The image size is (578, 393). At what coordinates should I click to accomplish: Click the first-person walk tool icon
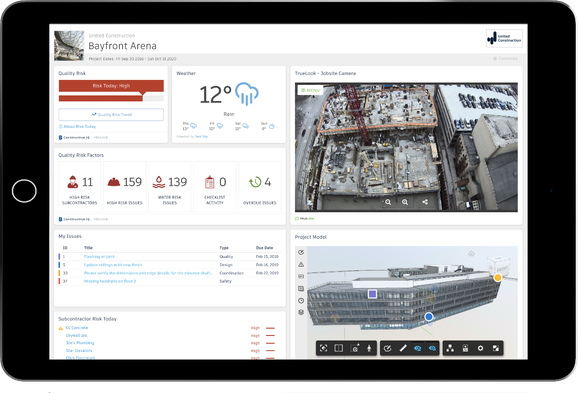[x=369, y=348]
